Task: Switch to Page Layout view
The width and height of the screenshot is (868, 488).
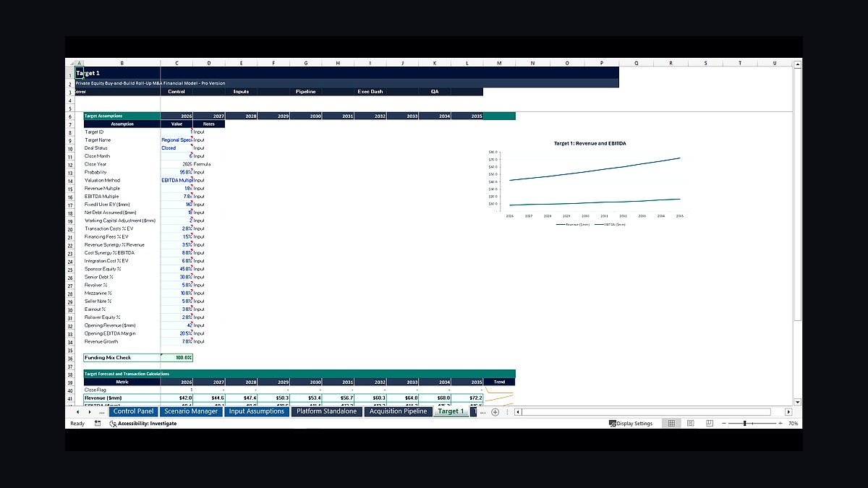Action: pos(690,424)
